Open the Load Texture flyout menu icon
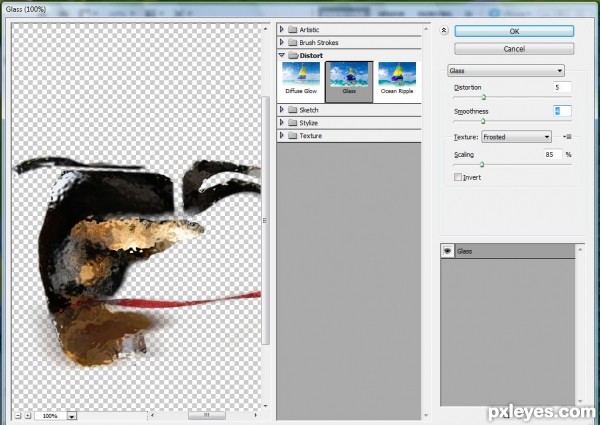Screen dimensions: 600x425 pyautogui.click(x=567, y=137)
